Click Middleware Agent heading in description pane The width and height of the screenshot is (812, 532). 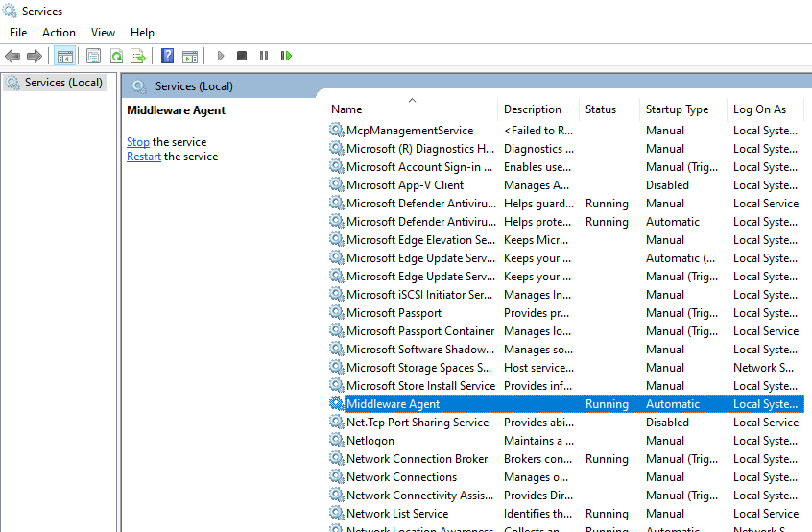pos(176,110)
